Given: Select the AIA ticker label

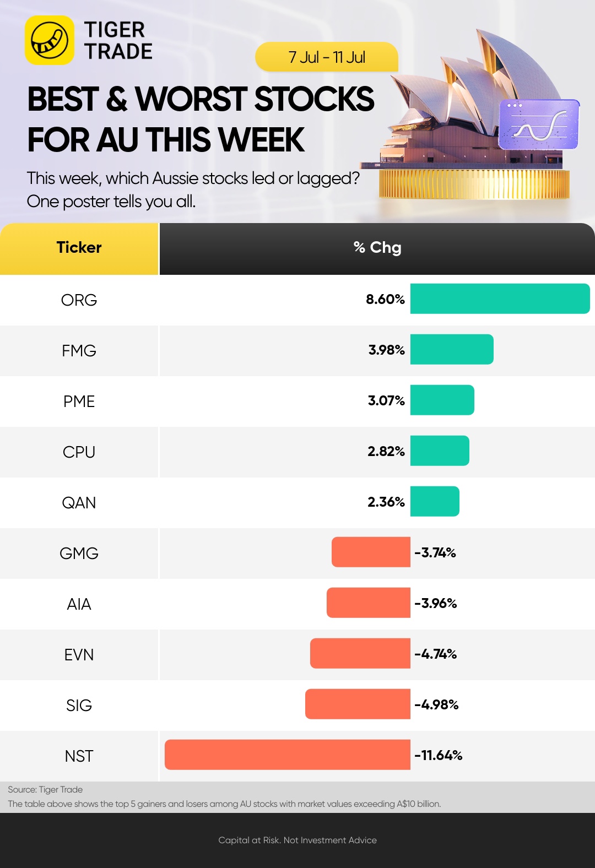Looking at the screenshot, I should [x=79, y=604].
